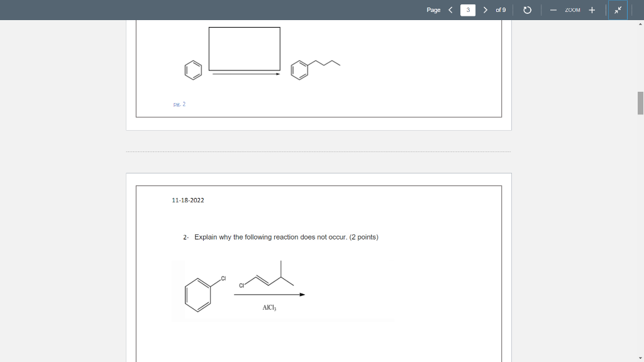This screenshot has width=644, height=362.
Task: Click the page number input field
Action: [468, 10]
